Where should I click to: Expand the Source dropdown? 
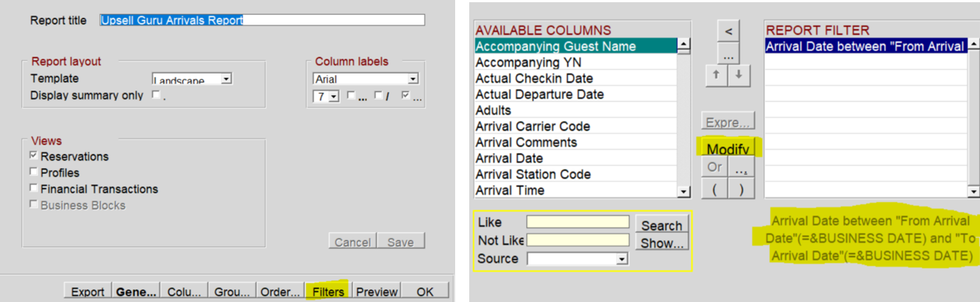(x=622, y=259)
